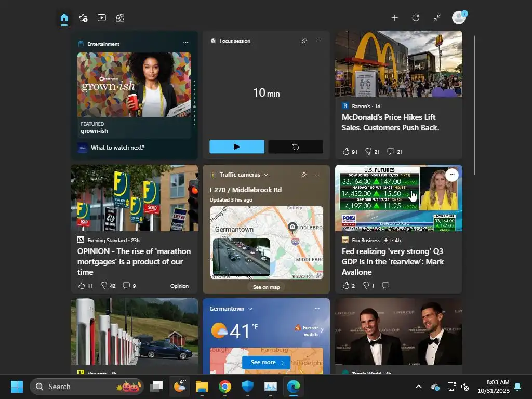Image resolution: width=532 pixels, height=399 pixels.
Task: Open more options on Fox Business card
Action: [x=452, y=175]
